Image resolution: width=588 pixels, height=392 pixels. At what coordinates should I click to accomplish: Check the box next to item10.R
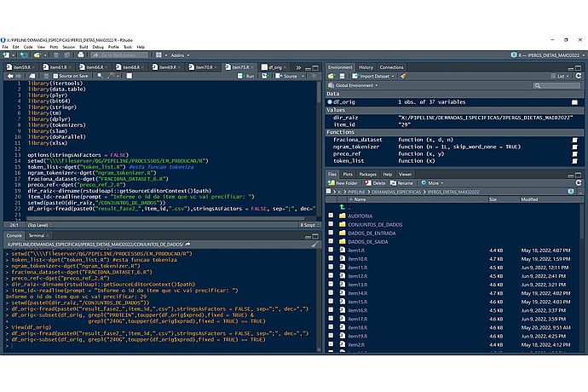click(x=331, y=258)
